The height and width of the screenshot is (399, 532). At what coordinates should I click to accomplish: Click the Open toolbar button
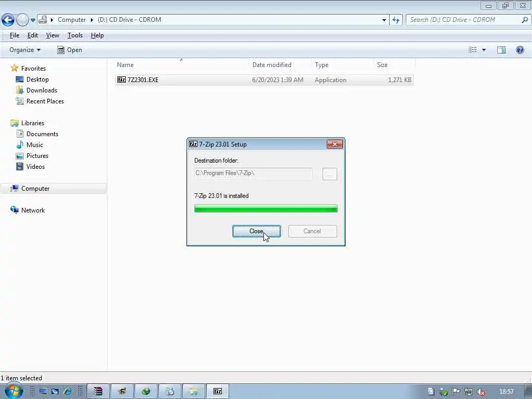click(70, 50)
